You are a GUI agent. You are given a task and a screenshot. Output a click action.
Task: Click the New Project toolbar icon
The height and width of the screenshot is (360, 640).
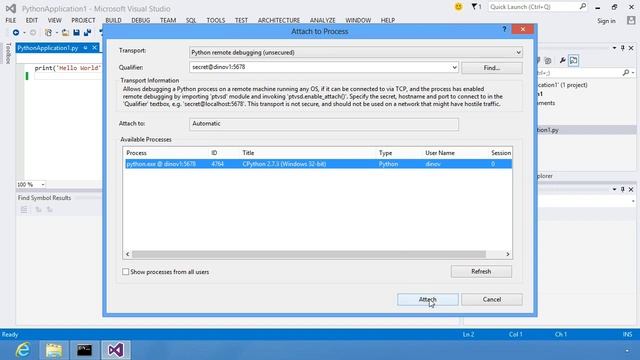(x=48, y=33)
